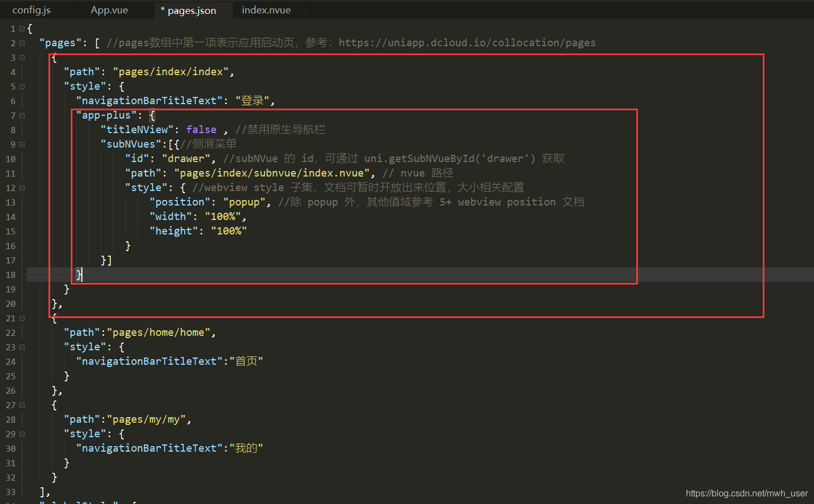This screenshot has width=814, height=504.
Task: Fold the style block on line 5
Action: click(22, 86)
